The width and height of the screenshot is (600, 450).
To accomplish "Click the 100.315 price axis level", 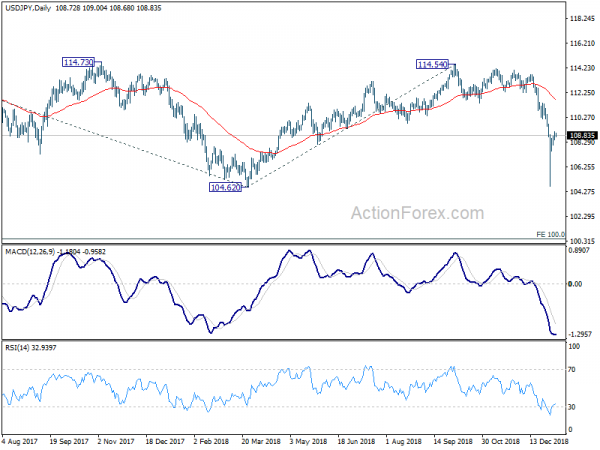I will [582, 241].
